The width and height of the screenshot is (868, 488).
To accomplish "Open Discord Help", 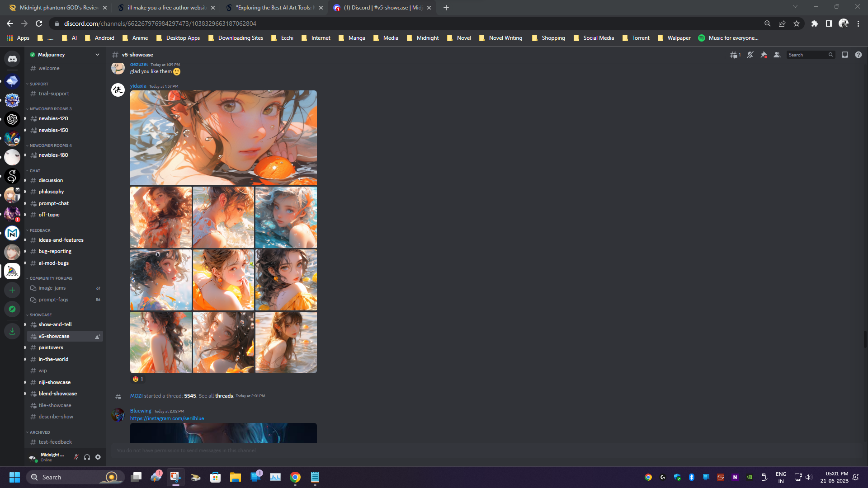I will tap(859, 55).
